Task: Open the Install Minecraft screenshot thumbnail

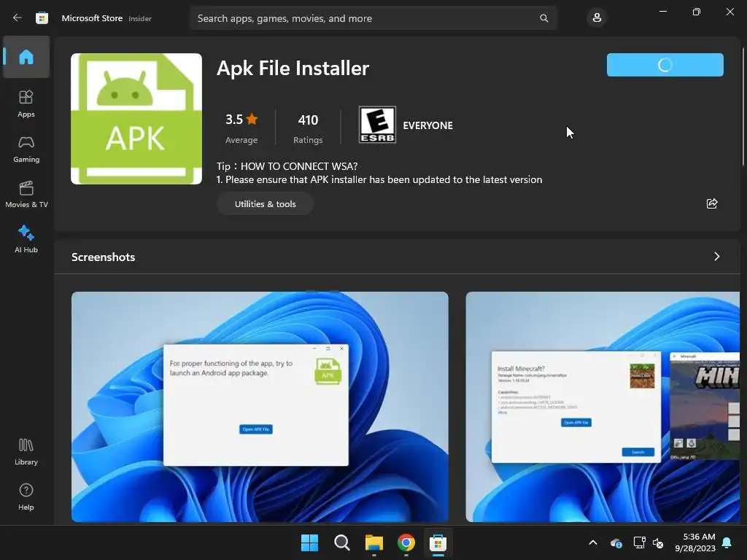Action: point(603,407)
